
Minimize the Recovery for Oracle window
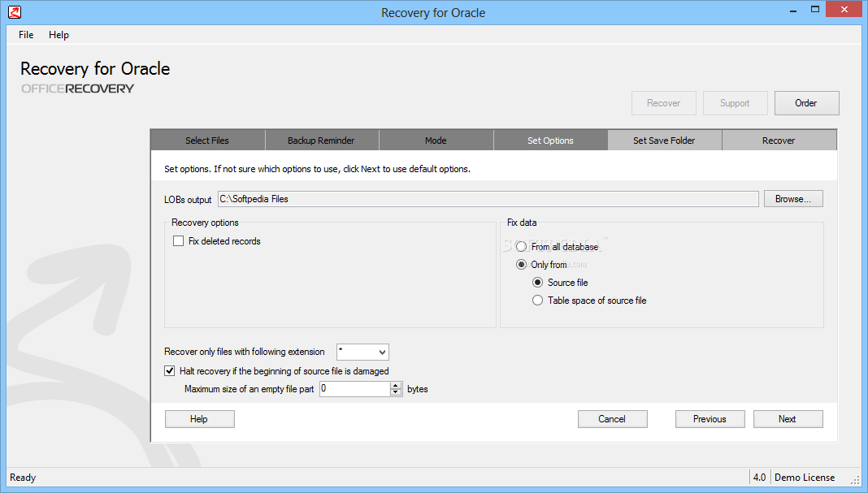(x=792, y=10)
